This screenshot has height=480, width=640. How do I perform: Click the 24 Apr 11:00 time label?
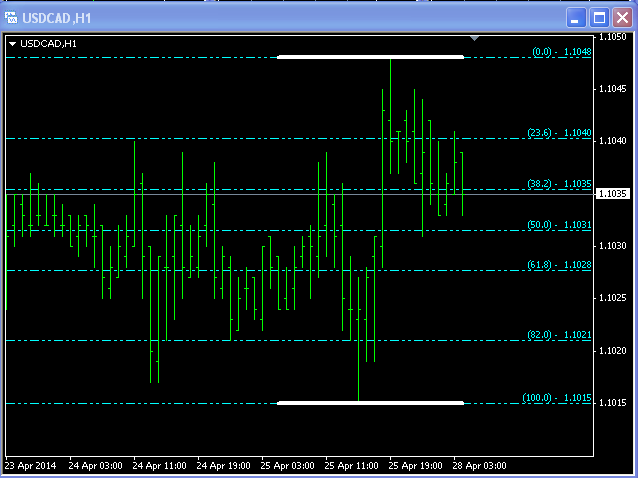coord(160,466)
